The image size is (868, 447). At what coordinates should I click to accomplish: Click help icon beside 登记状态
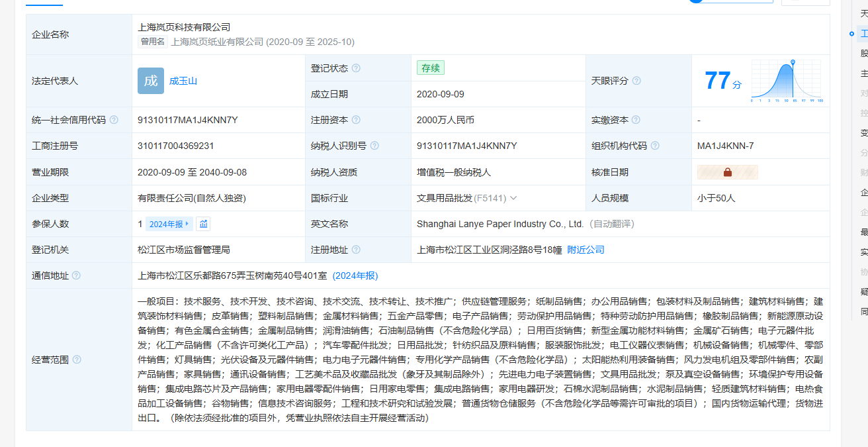pyautogui.click(x=356, y=68)
